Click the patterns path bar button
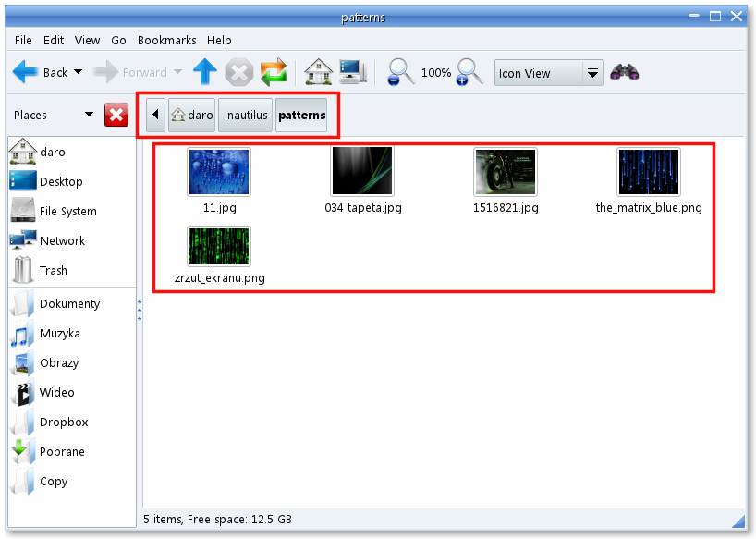 pyautogui.click(x=301, y=115)
